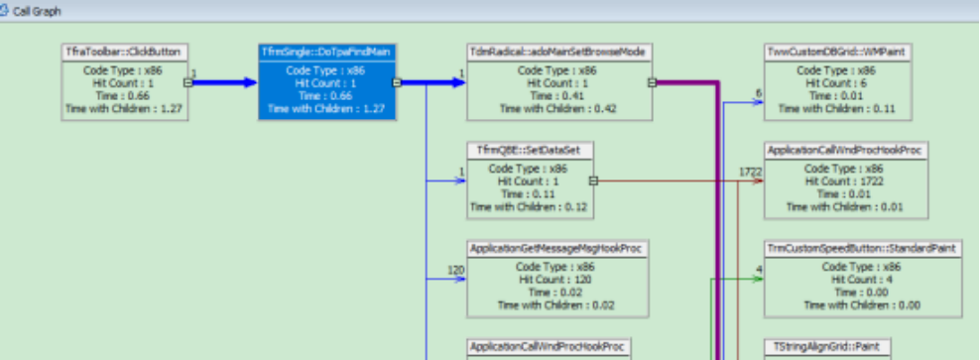Select ApplicationCallWndProcHookProc node with hit count 1722

[x=846, y=180]
